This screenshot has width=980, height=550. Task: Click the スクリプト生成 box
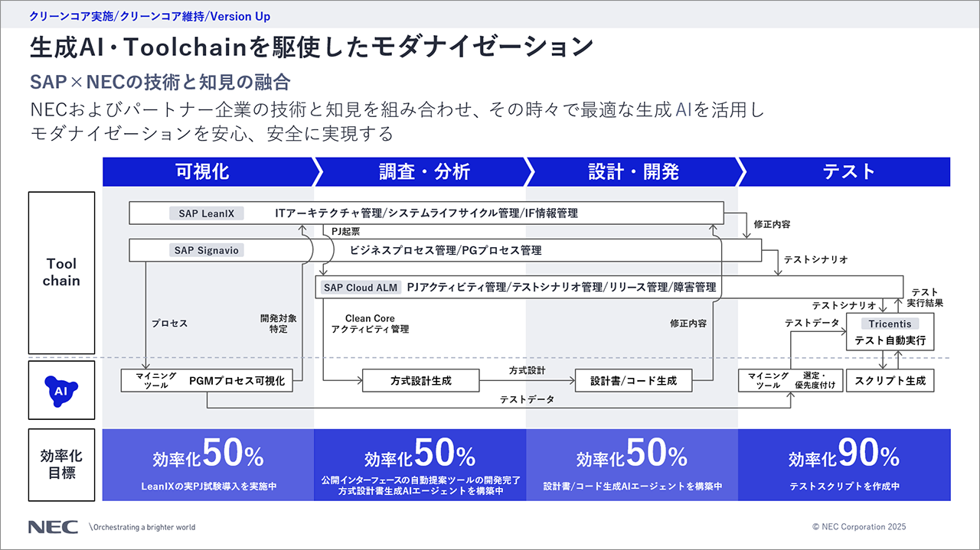pyautogui.click(x=890, y=380)
